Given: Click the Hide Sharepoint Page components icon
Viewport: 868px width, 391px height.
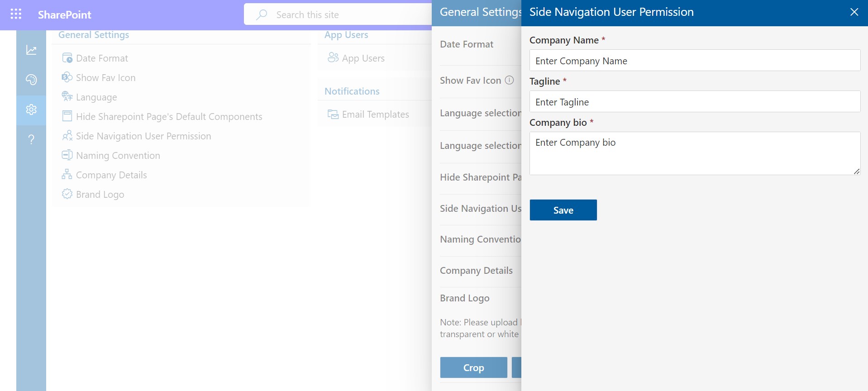Looking at the screenshot, I should tap(67, 116).
